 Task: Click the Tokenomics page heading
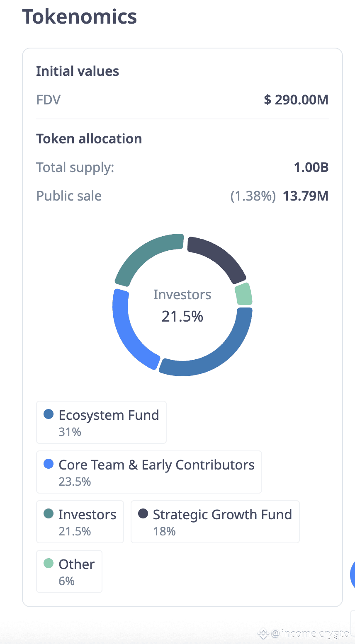(x=80, y=17)
